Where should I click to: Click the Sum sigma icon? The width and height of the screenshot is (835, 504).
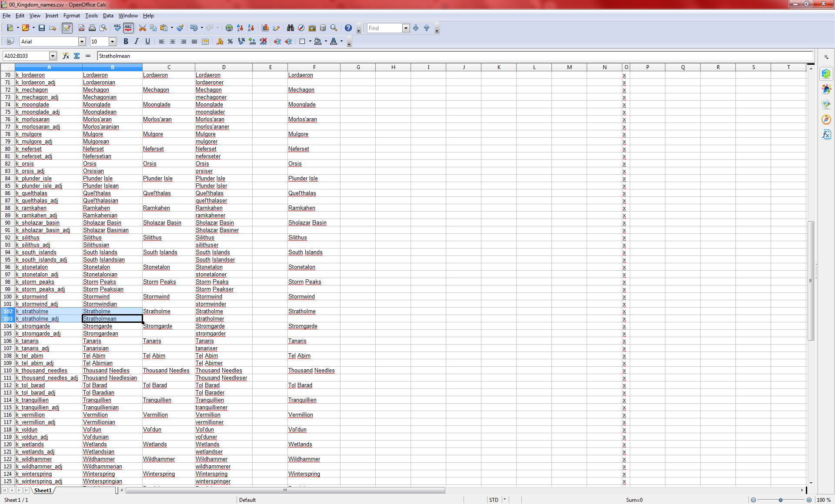point(77,56)
